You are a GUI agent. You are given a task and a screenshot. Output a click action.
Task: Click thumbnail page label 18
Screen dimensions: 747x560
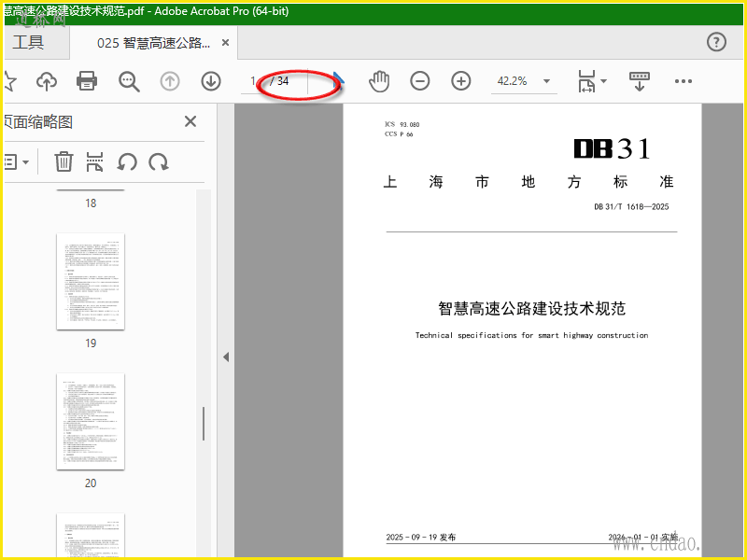pos(91,203)
